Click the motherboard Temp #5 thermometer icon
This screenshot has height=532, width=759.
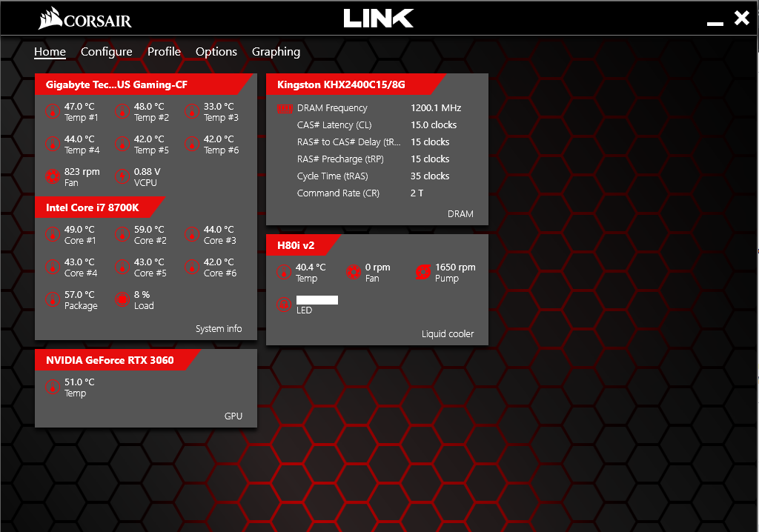pyautogui.click(x=122, y=144)
